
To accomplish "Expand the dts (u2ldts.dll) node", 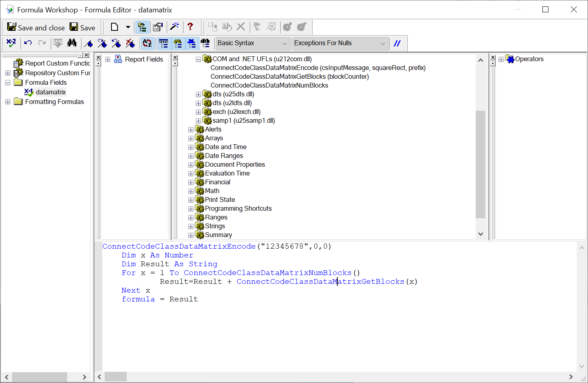I will click(x=198, y=103).
